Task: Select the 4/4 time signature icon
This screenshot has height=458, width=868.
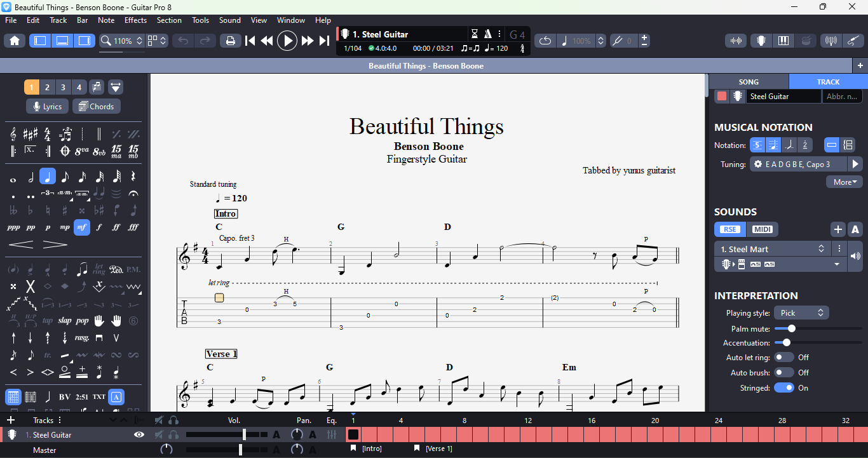Action: point(48,134)
